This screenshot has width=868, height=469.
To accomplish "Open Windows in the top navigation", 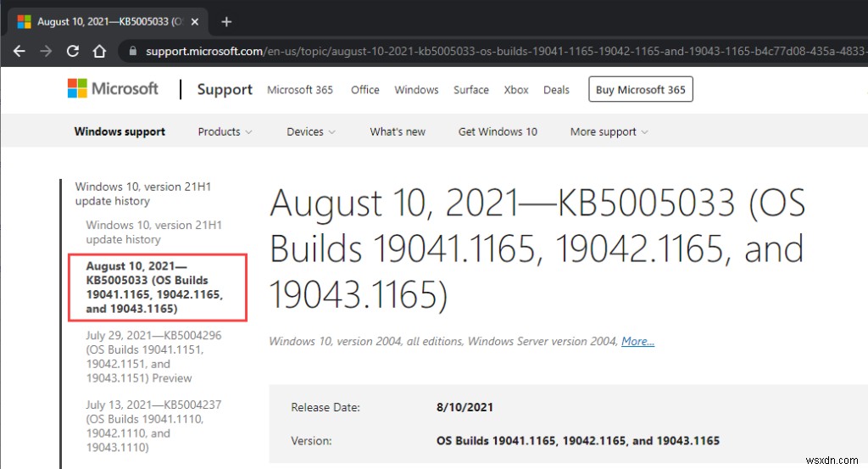I will (416, 90).
